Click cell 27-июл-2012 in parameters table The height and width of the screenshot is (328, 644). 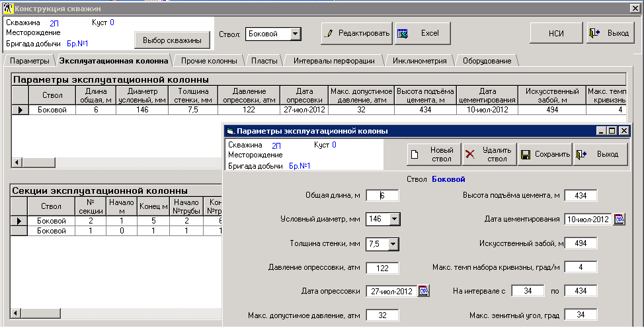pyautogui.click(x=304, y=110)
